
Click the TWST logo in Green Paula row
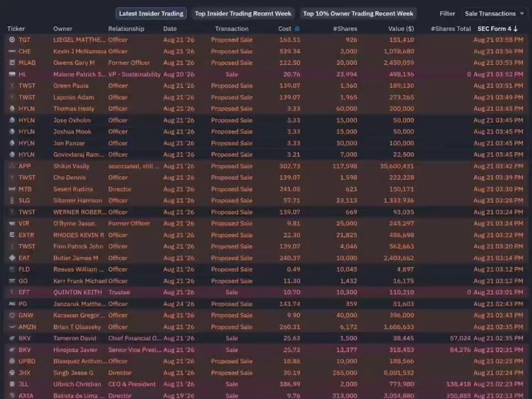pyautogui.click(x=12, y=86)
